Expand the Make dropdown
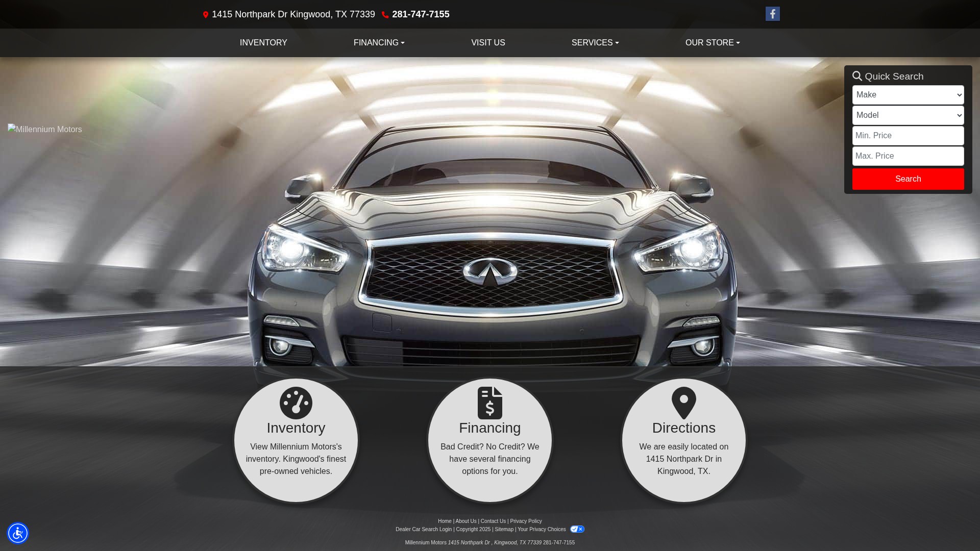This screenshot has width=980, height=551. coord(908,95)
